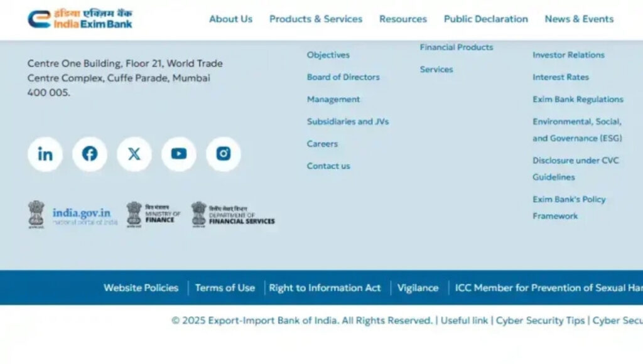Image resolution: width=643 pixels, height=364 pixels.
Task: Open Disclosure under CVC Guidelines link
Action: point(576,169)
